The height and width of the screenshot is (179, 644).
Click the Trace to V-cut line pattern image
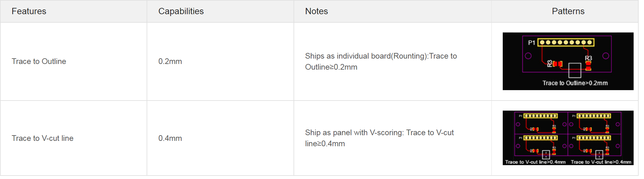[568, 138]
